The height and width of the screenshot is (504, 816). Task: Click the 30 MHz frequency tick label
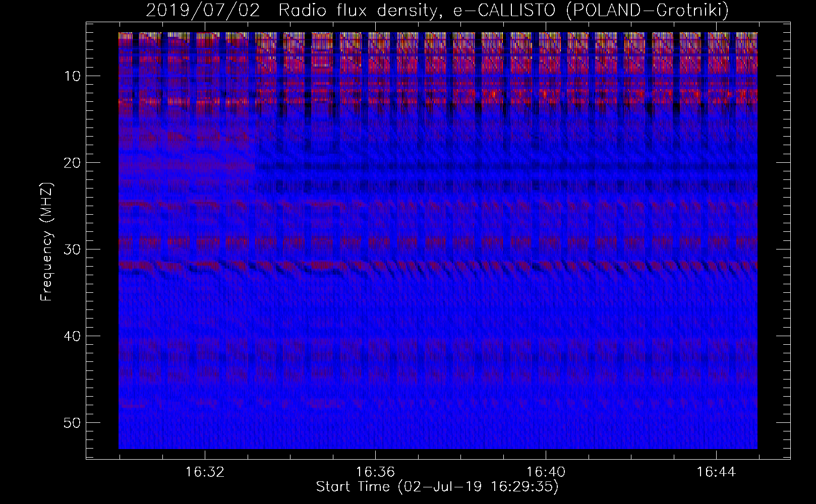(73, 249)
